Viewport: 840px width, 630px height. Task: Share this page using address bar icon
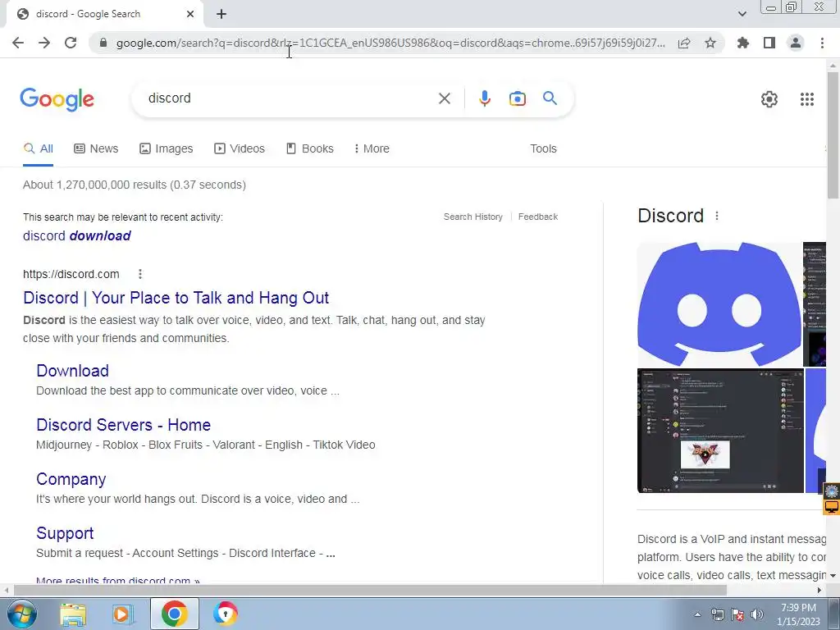[x=684, y=43]
